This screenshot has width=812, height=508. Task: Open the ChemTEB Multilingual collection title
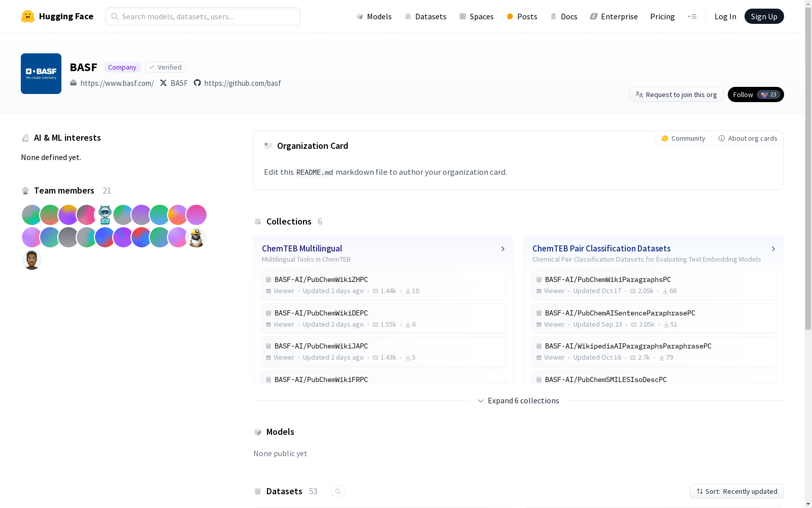tap(302, 248)
